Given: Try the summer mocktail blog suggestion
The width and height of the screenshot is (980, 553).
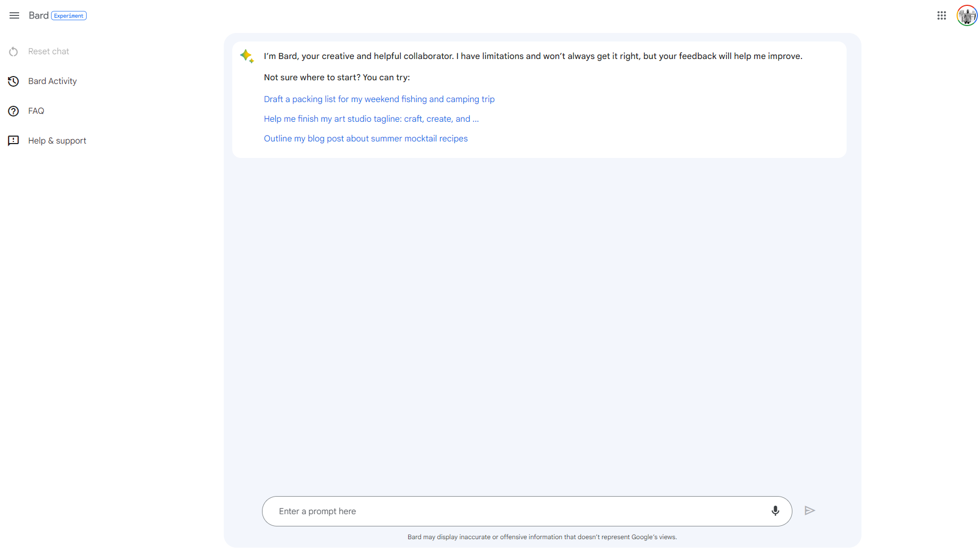Looking at the screenshot, I should pos(366,139).
